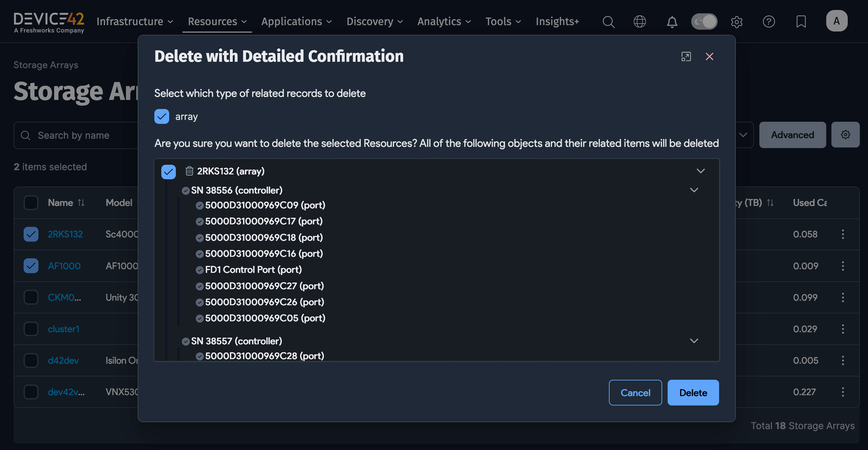Open the AF1000 storage array link
Screen dimensions: 868x450
64,266
